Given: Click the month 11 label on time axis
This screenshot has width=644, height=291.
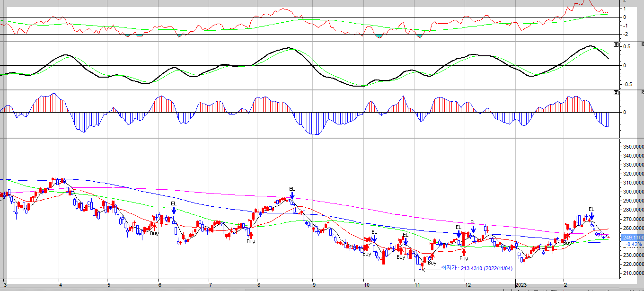Looking at the screenshot, I should [417, 285].
